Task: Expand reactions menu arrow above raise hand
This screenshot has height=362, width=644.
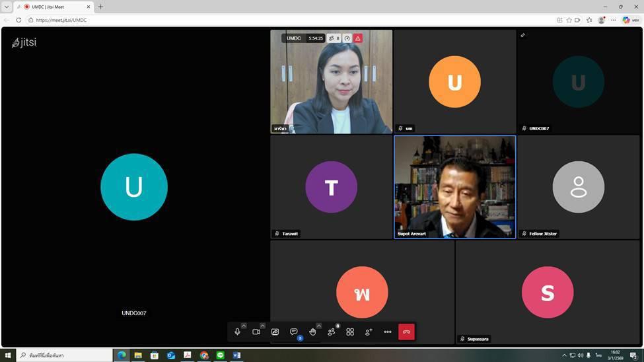Action: click(x=319, y=326)
